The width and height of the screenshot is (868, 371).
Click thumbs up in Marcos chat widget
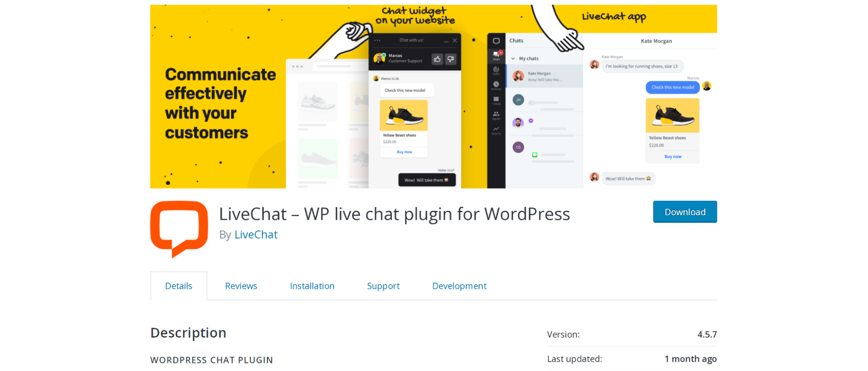click(x=437, y=59)
